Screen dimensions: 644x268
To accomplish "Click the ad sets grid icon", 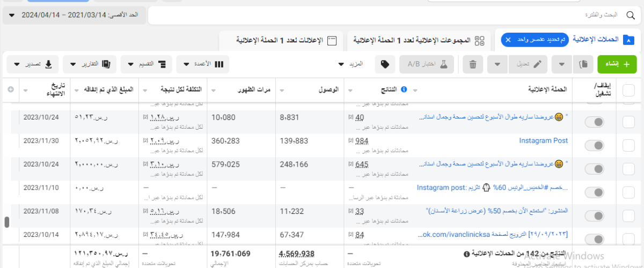I will (x=479, y=41).
